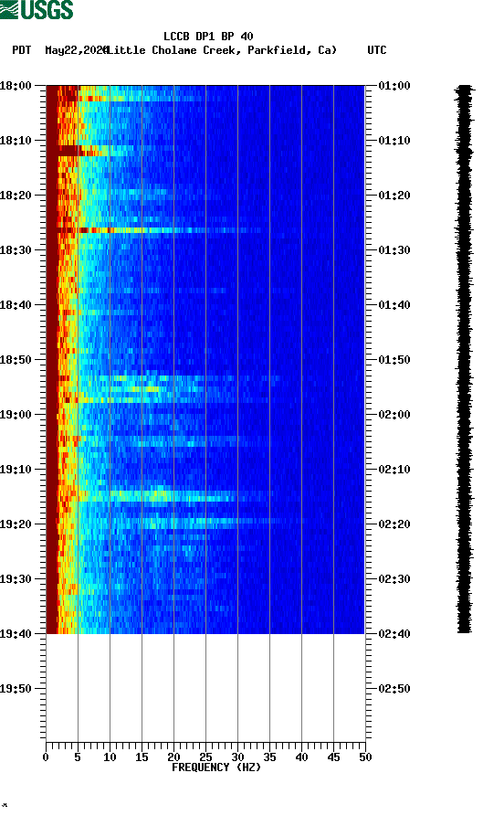Click the 02:50 UTC time label
The image size is (504, 815).
coord(394,689)
